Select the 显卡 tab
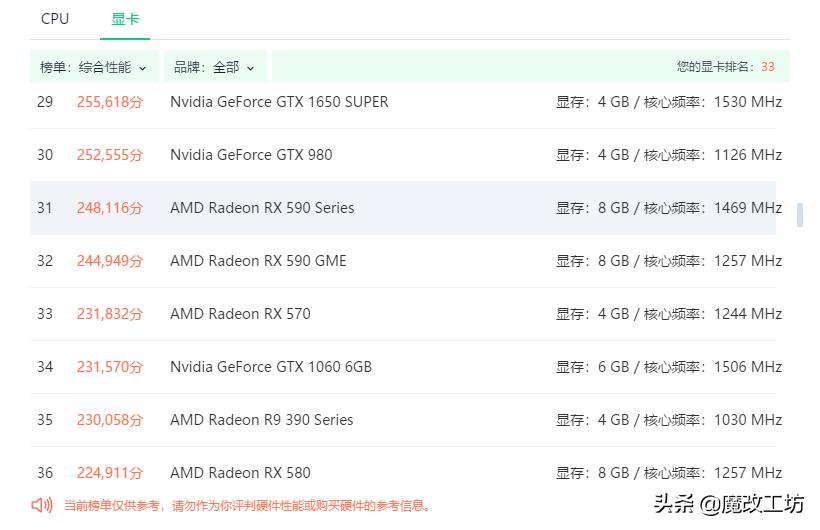The width and height of the screenshot is (820, 530). coord(125,19)
